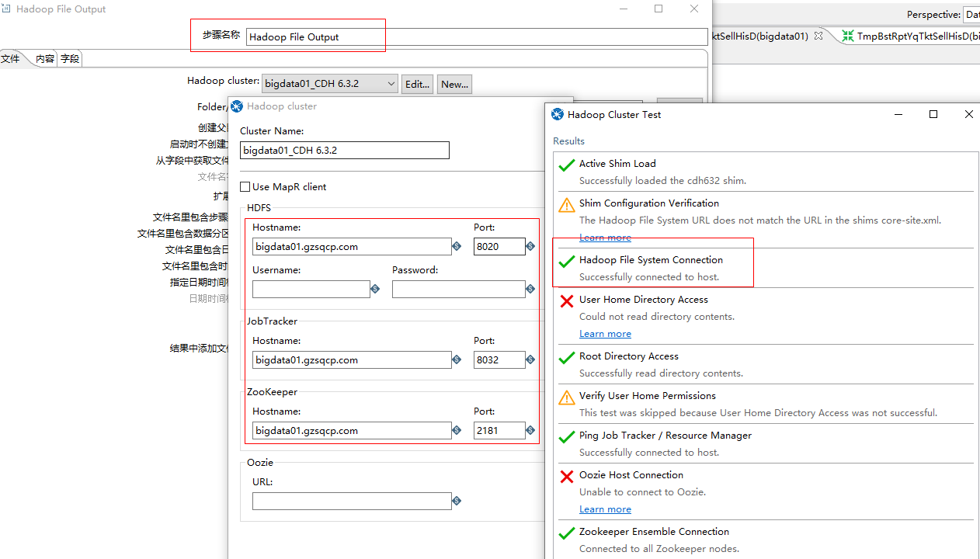Click variable icon beside JobTracker hostname field
The height and width of the screenshot is (559, 980).
pyautogui.click(x=457, y=360)
